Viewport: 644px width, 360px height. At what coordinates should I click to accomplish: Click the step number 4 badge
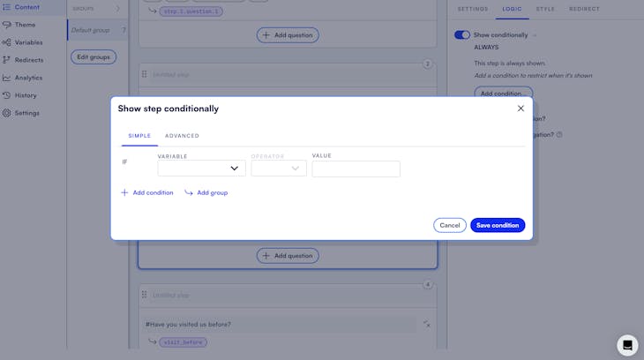click(x=428, y=284)
